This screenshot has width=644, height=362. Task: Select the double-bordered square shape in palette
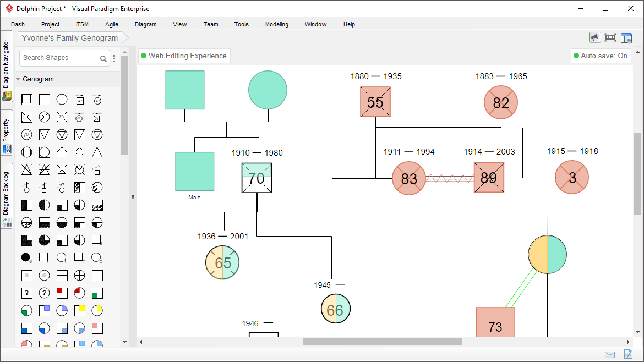pos(27,100)
